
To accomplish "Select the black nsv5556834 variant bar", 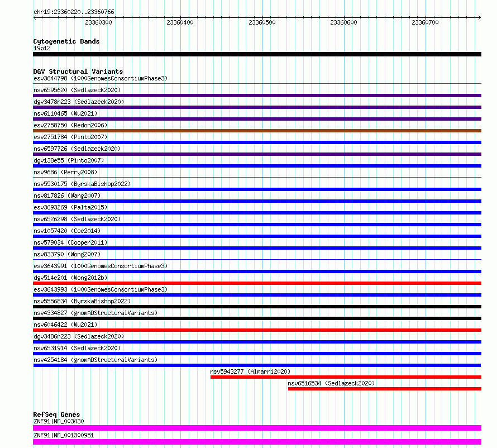I will click(x=257, y=307).
